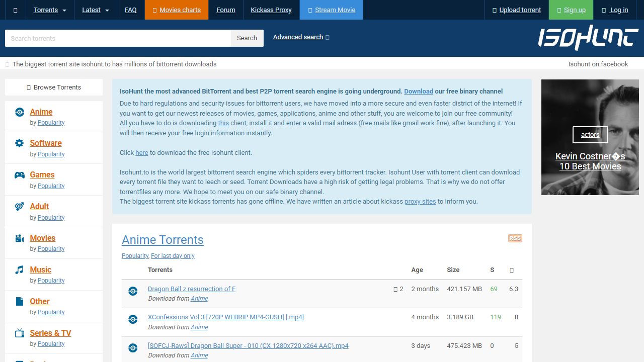644x362 pixels.
Task: Click the Sign up button
Action: click(x=572, y=10)
